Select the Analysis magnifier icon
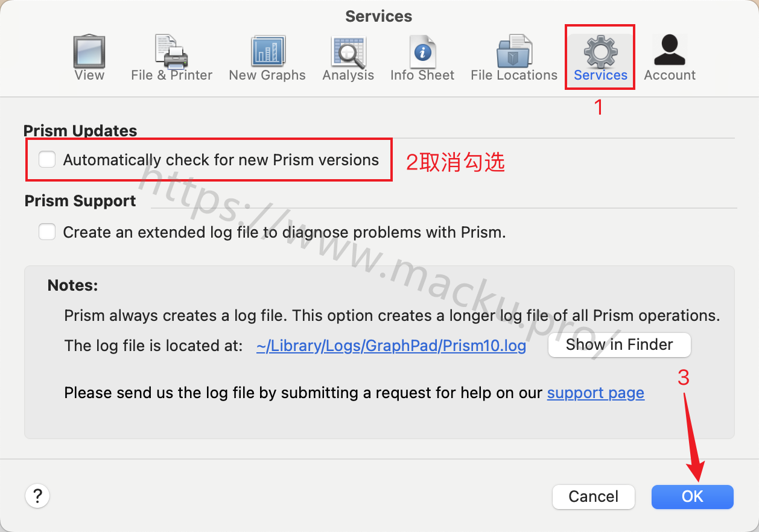Image resolution: width=759 pixels, height=532 pixels. (x=348, y=52)
